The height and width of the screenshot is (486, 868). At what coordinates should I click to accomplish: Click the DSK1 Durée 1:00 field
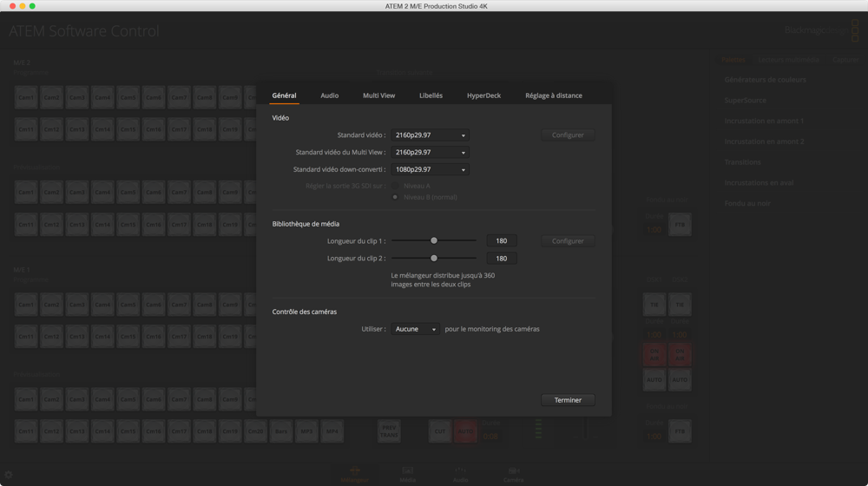tap(654, 335)
